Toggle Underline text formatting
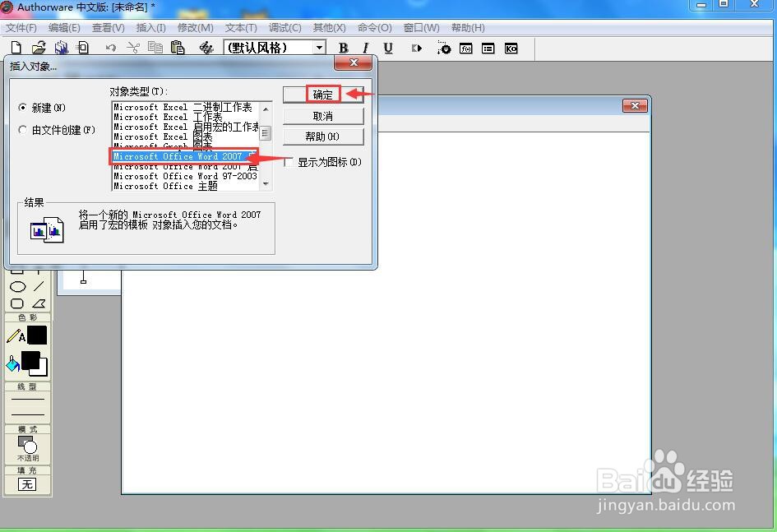 388,48
